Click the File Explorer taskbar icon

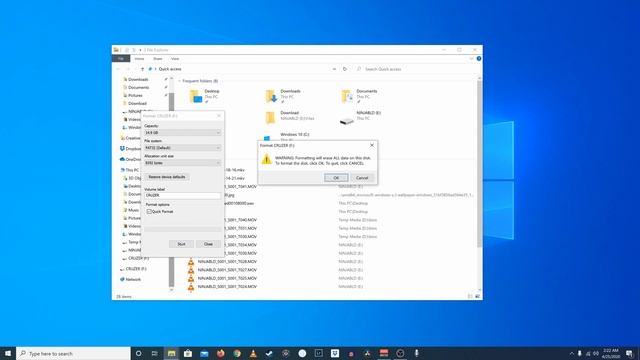(171, 353)
